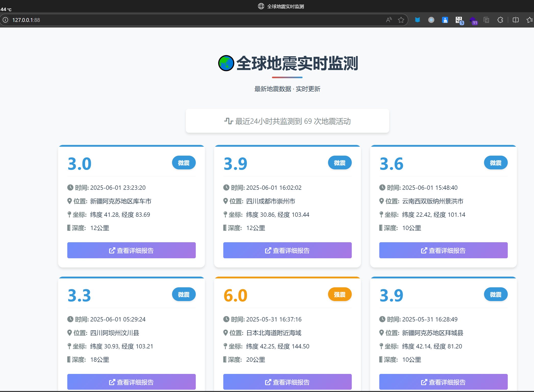534x392 pixels.
Task: Click the 24-hour earthquake count banner
Action: [287, 121]
